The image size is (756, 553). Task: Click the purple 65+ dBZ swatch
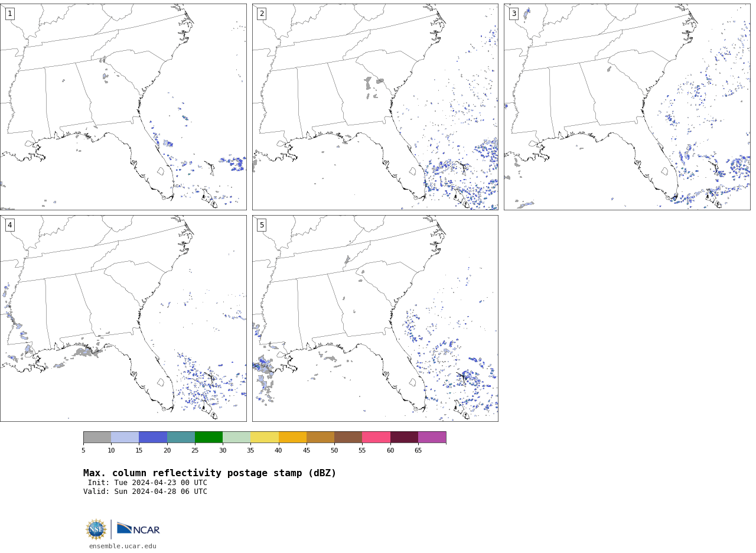(x=432, y=437)
